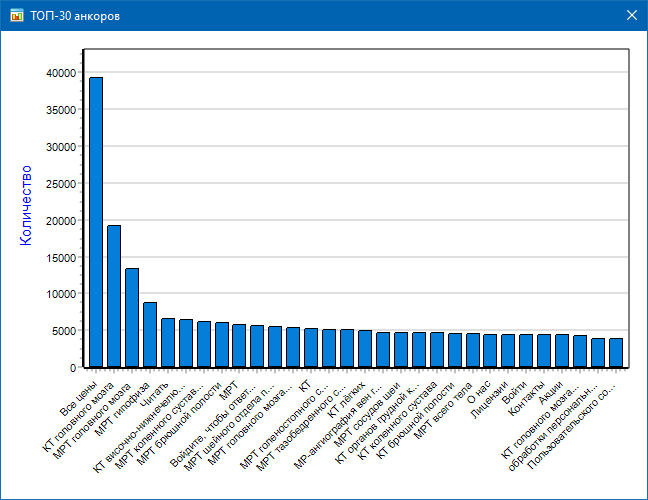Click the 'КТ брюшной полости' label
The width and height of the screenshot is (648, 500).
coord(415,420)
